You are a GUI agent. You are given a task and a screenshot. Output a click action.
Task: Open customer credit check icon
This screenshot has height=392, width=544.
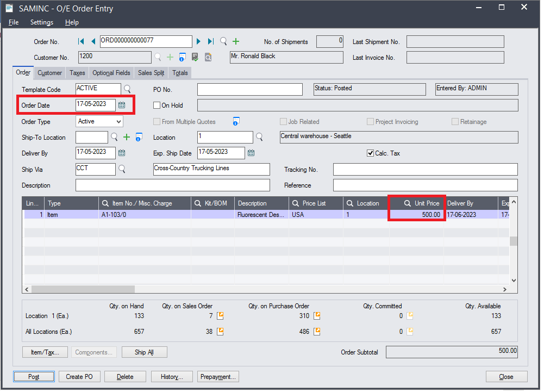point(195,57)
